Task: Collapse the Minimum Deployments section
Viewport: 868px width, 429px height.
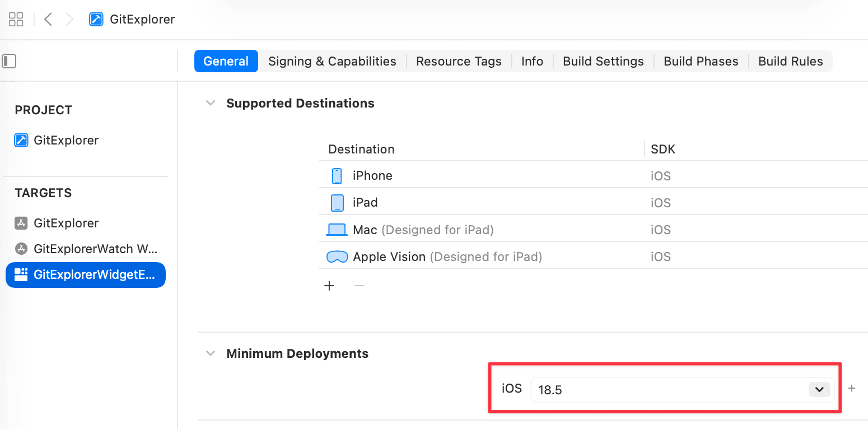Action: (x=211, y=353)
